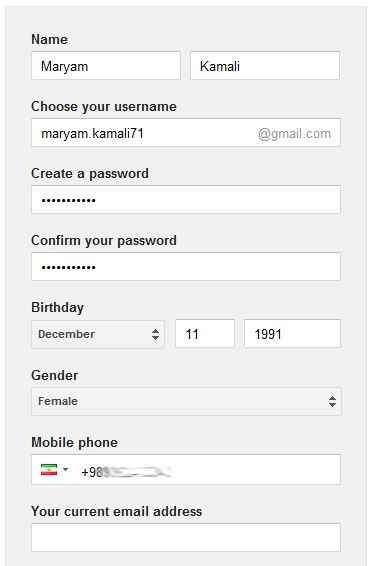Click the Your current email address label

pos(117,511)
